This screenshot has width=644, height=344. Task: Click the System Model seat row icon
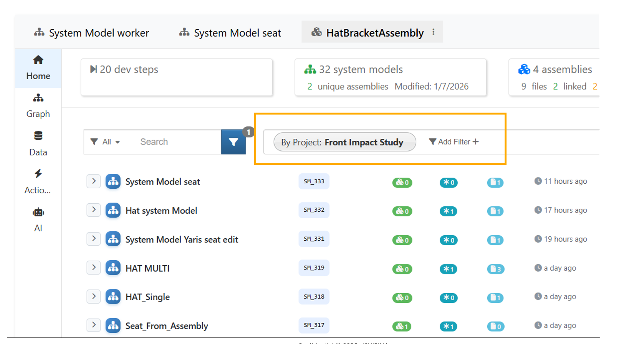[x=113, y=181]
